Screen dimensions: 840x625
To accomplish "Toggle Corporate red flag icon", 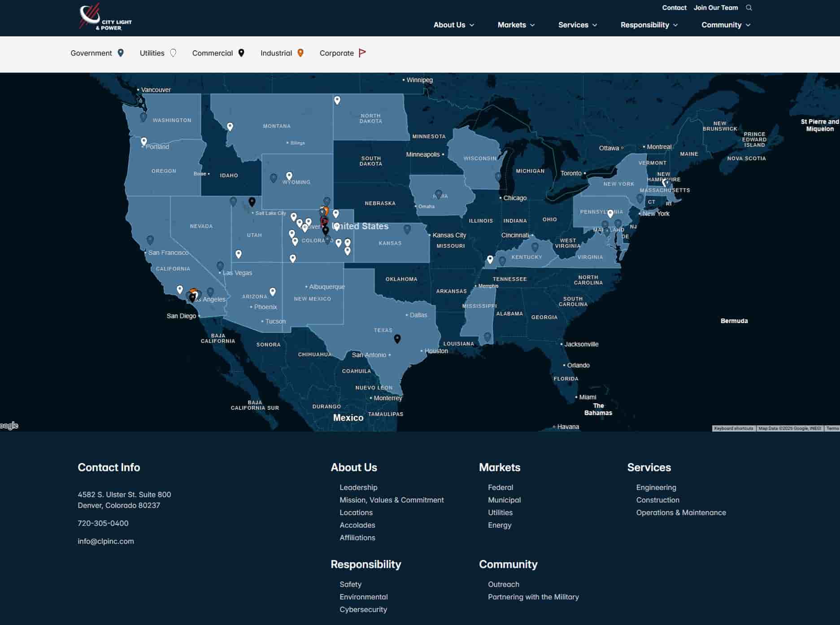I will point(362,53).
